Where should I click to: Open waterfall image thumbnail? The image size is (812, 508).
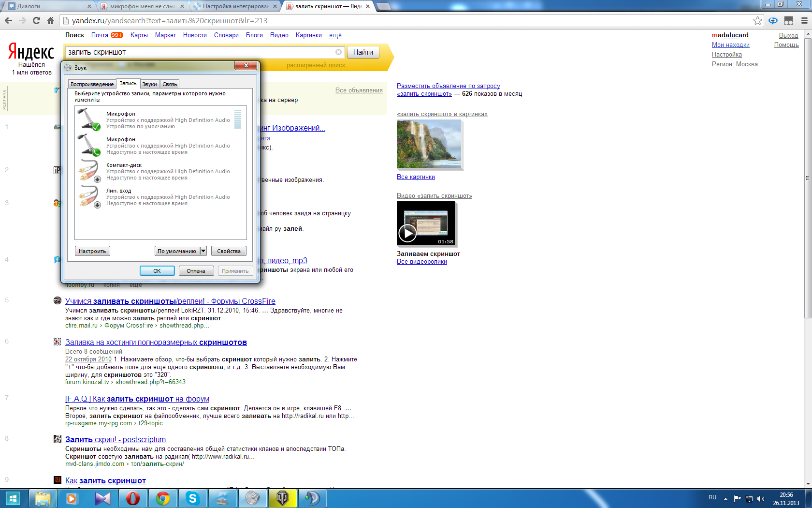tap(429, 144)
